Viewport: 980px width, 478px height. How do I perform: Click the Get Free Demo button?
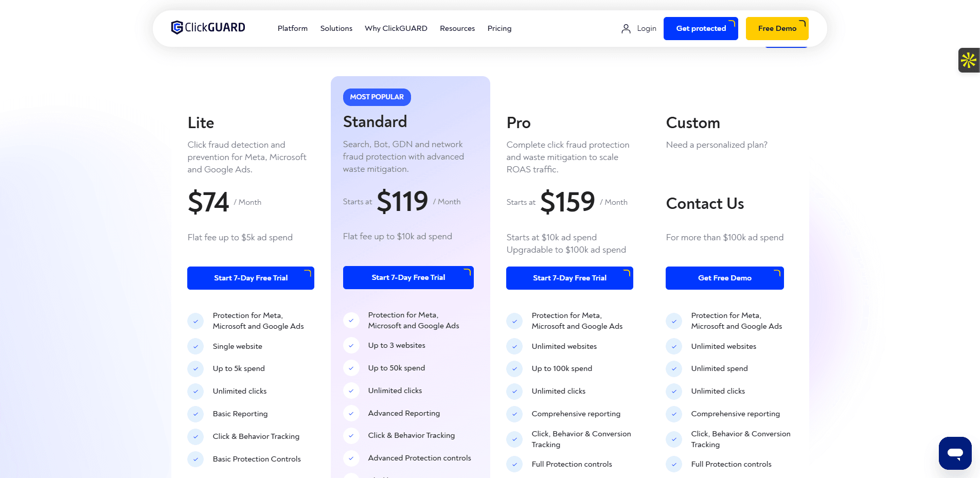tap(725, 278)
